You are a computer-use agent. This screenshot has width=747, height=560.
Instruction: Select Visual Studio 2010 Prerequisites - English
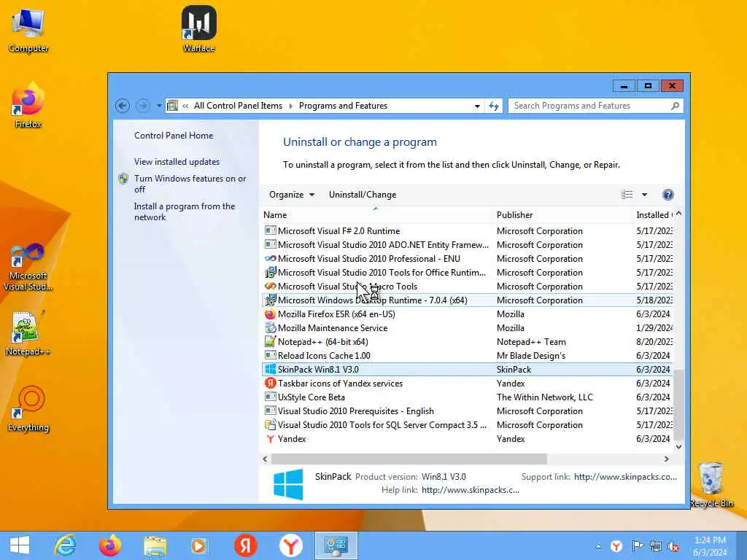click(467, 411)
